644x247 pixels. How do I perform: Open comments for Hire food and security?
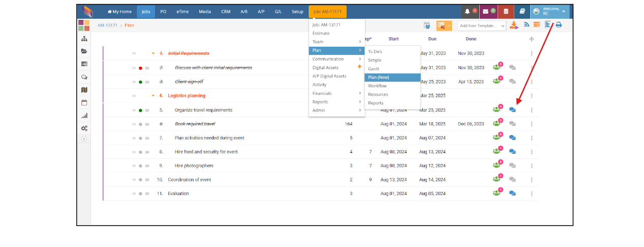512,152
